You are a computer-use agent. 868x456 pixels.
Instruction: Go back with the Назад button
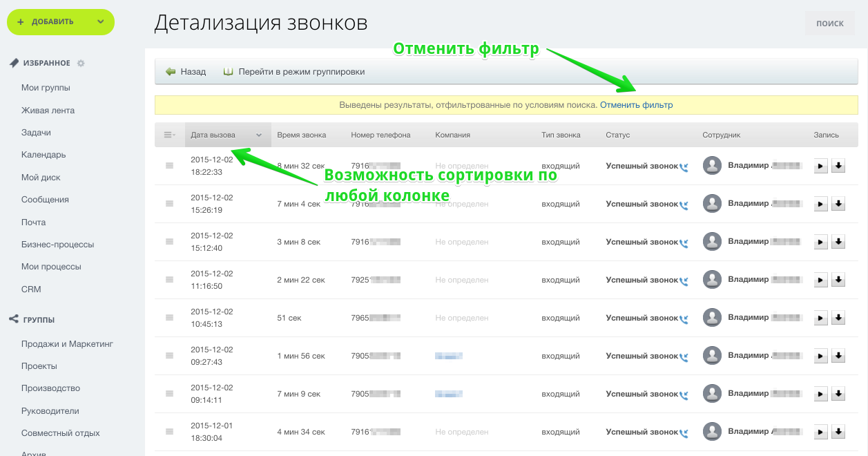tap(186, 72)
